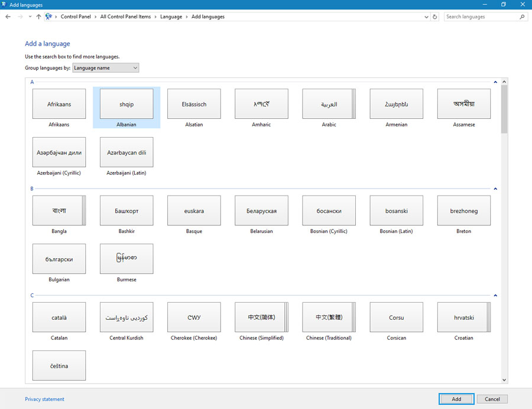Open the Privacy statement link
The height and width of the screenshot is (409, 532).
tap(44, 399)
